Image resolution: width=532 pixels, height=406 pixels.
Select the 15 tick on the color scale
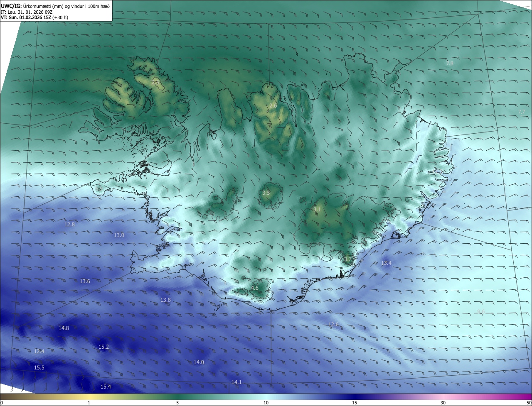click(355, 403)
